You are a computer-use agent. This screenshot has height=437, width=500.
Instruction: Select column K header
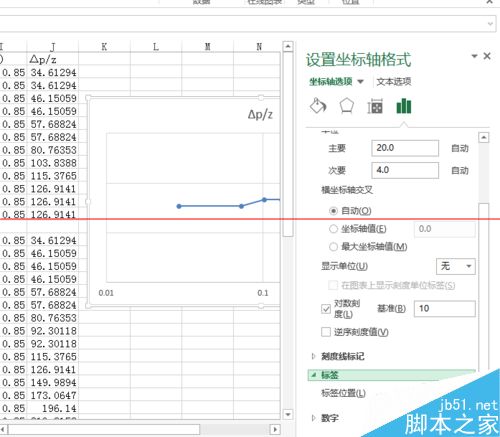click(x=104, y=47)
